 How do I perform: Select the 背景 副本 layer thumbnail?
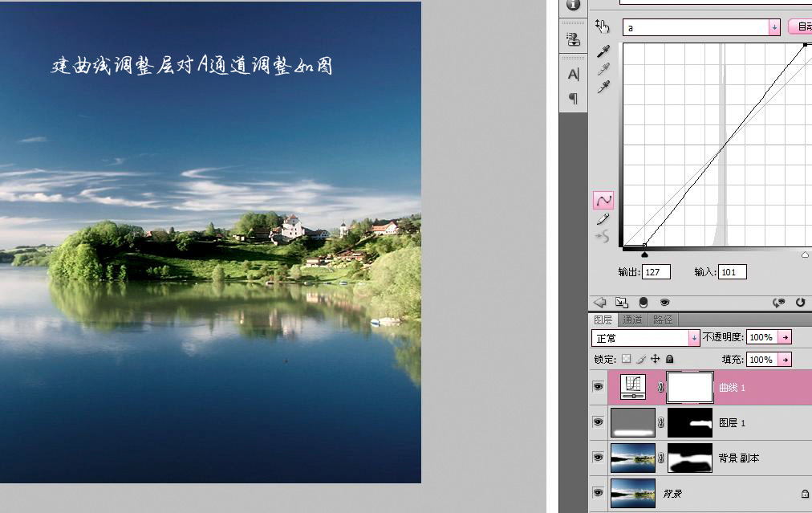pyautogui.click(x=633, y=458)
